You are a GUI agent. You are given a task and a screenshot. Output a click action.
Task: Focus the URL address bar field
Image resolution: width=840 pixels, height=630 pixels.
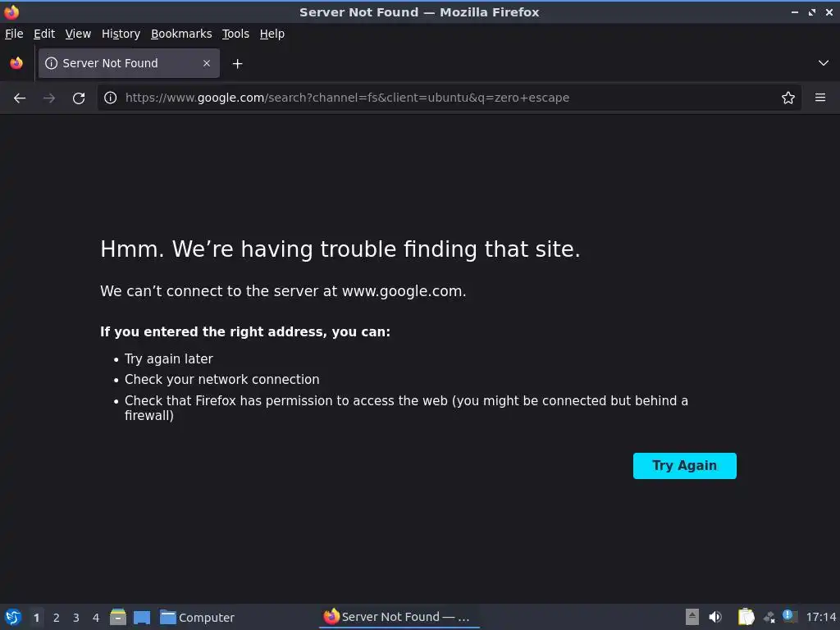click(449, 98)
